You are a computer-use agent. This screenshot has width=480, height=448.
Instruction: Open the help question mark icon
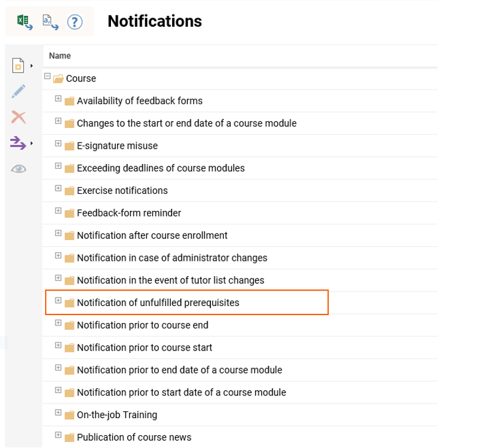pyautogui.click(x=74, y=23)
